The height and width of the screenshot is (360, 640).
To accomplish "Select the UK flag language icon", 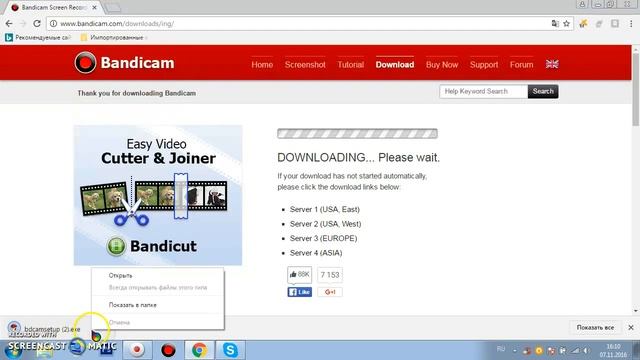I will click(552, 64).
